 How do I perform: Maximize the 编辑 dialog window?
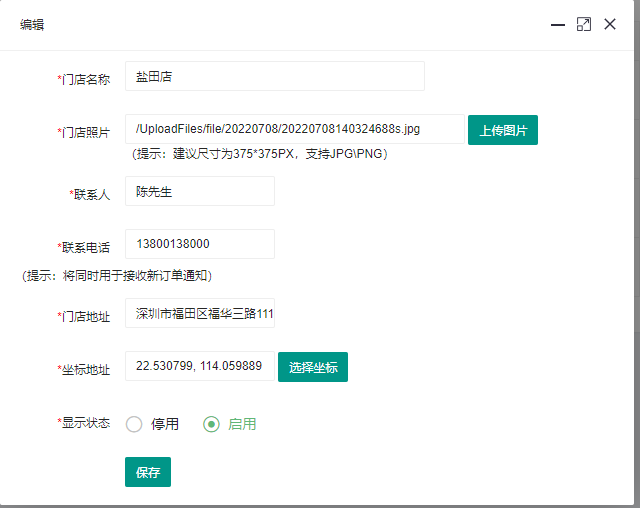[x=584, y=25]
